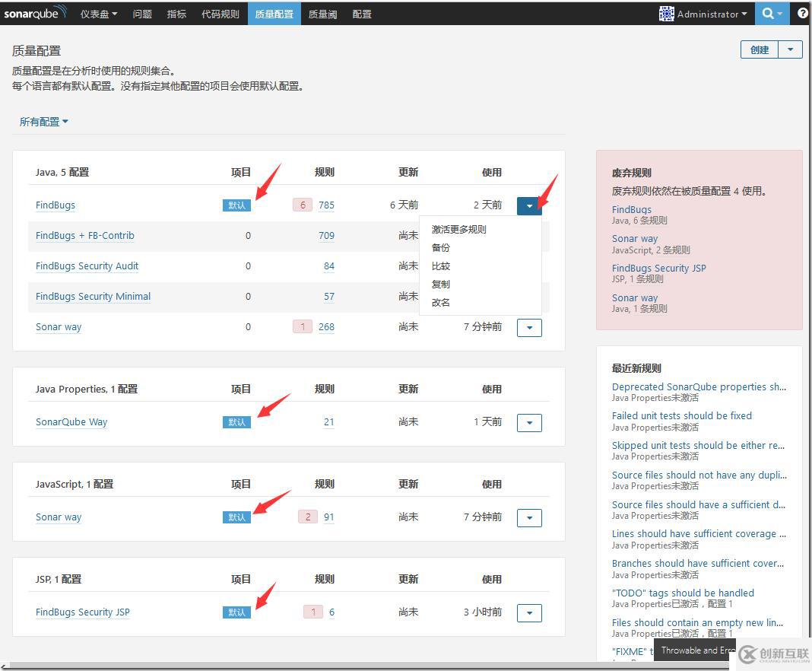Image resolution: width=812 pixels, height=671 pixels.
Task: Click FindBugs deprecated rules badge 6
Action: pos(303,205)
